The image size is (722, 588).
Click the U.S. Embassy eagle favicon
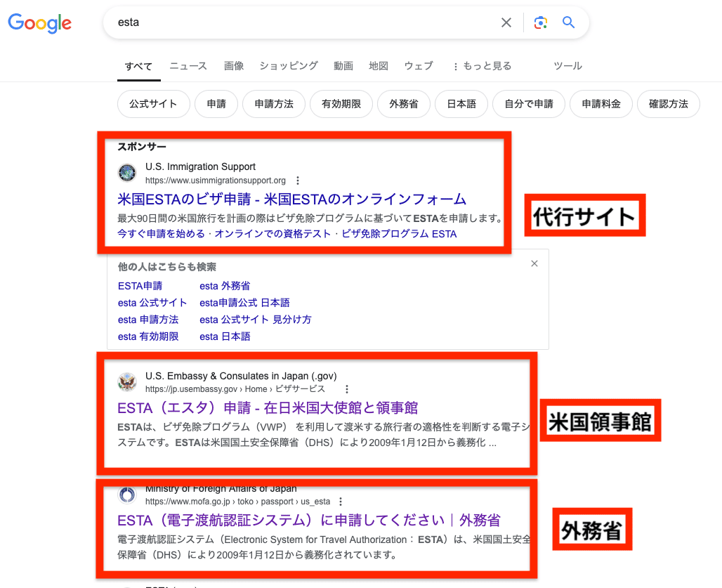click(127, 382)
